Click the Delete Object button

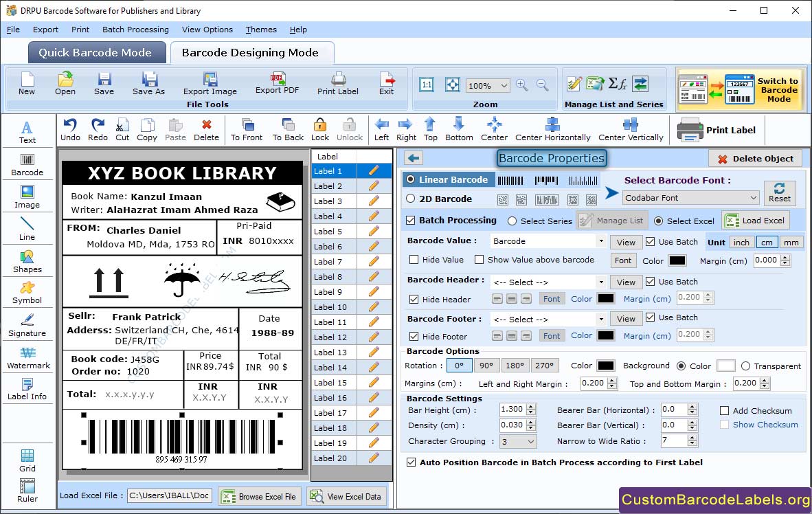click(x=755, y=159)
